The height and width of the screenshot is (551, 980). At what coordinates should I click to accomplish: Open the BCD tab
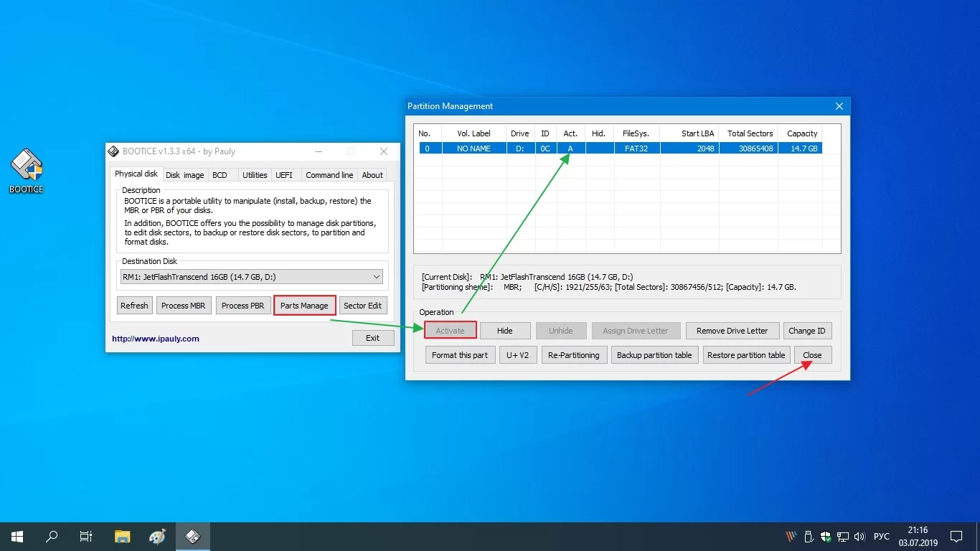click(220, 175)
